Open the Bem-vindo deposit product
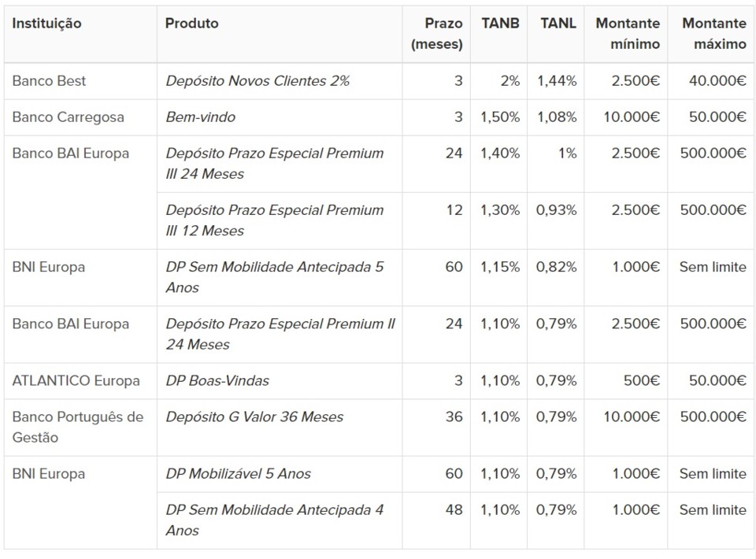This screenshot has width=756, height=559. tap(201, 117)
